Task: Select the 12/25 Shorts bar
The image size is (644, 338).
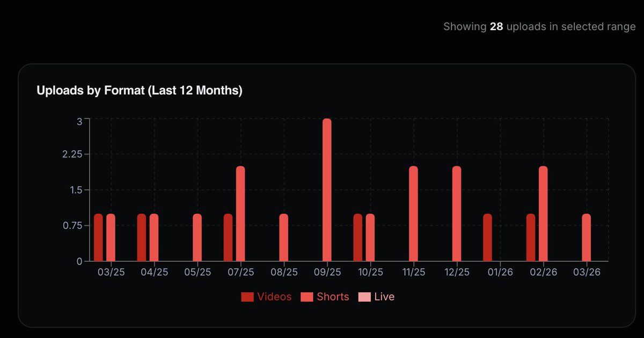Action: click(457, 214)
